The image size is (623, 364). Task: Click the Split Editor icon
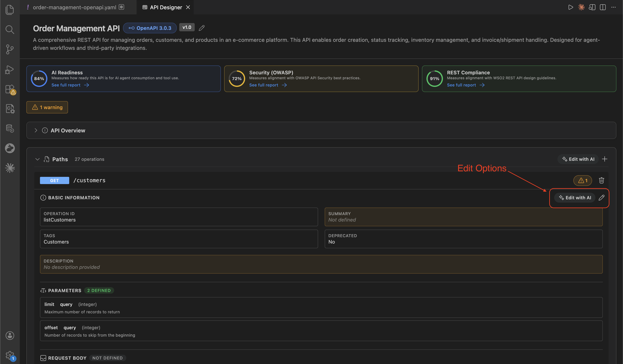pos(603,7)
